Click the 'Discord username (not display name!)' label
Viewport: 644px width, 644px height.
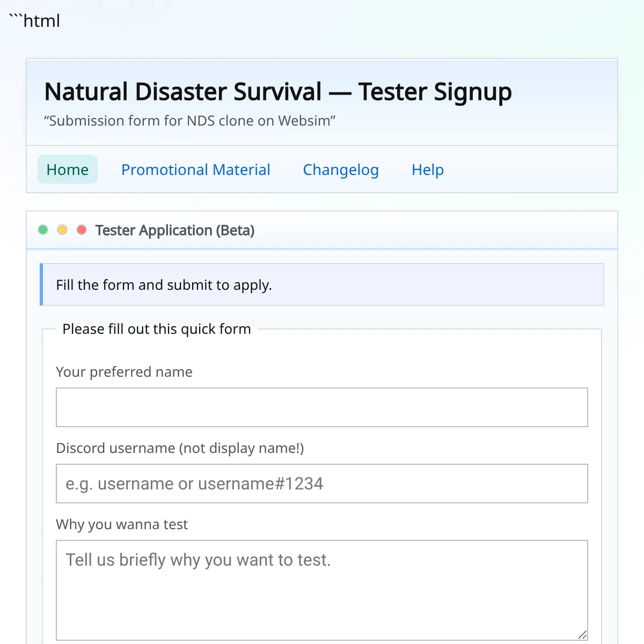point(180,448)
